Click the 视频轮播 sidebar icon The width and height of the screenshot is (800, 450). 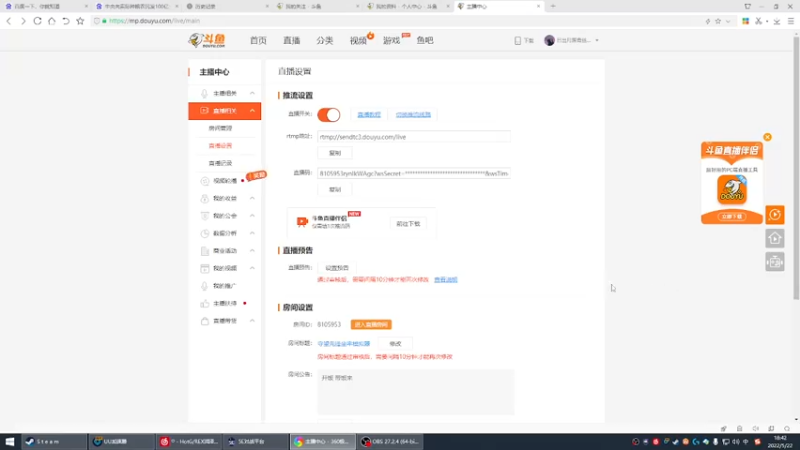[x=205, y=181]
